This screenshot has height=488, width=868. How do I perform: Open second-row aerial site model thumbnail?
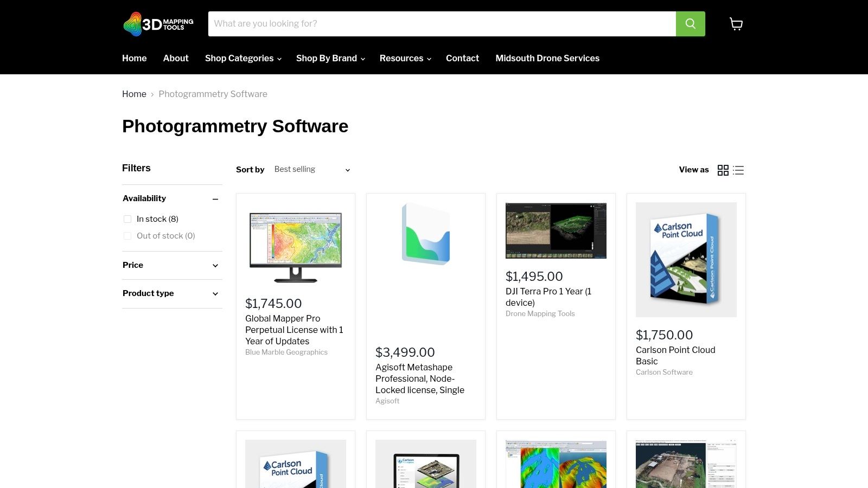686,464
